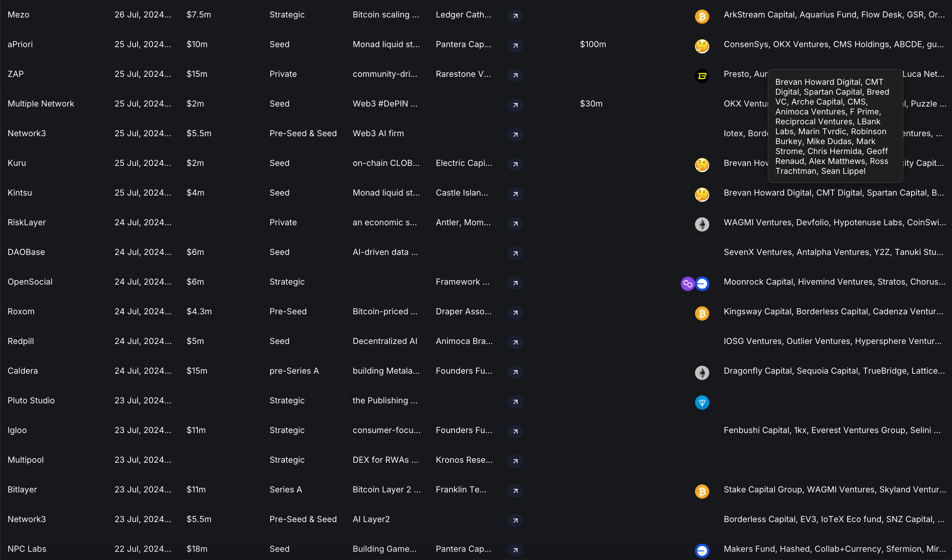Click the DAOBase investors text with SevenX Ventures
The width and height of the screenshot is (952, 560).
[833, 252]
